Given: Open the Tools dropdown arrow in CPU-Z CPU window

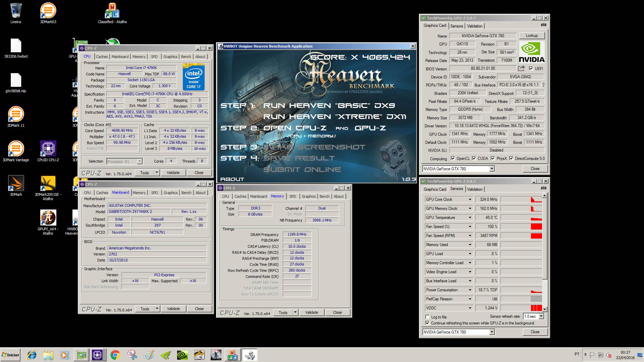Looking at the screenshot, I should (157, 173).
